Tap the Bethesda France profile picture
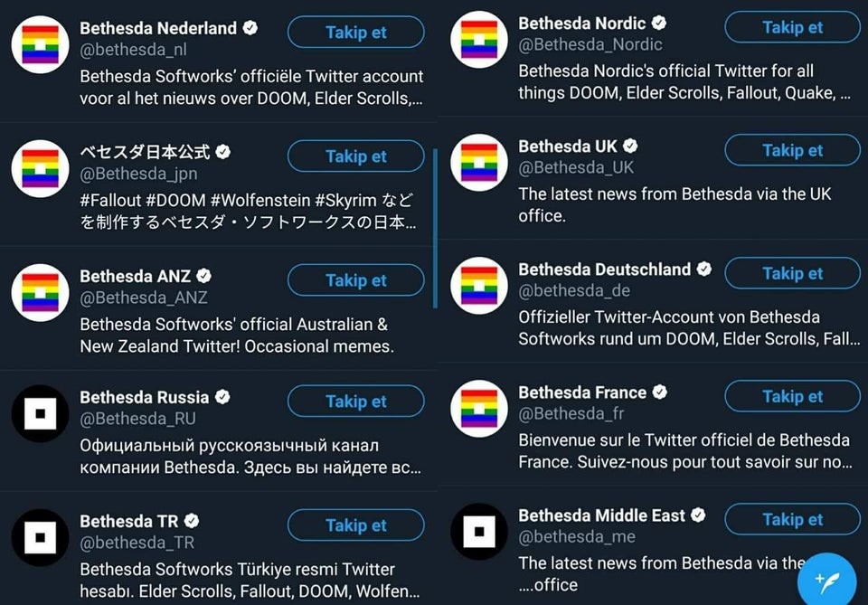868x605 pixels. tap(479, 409)
